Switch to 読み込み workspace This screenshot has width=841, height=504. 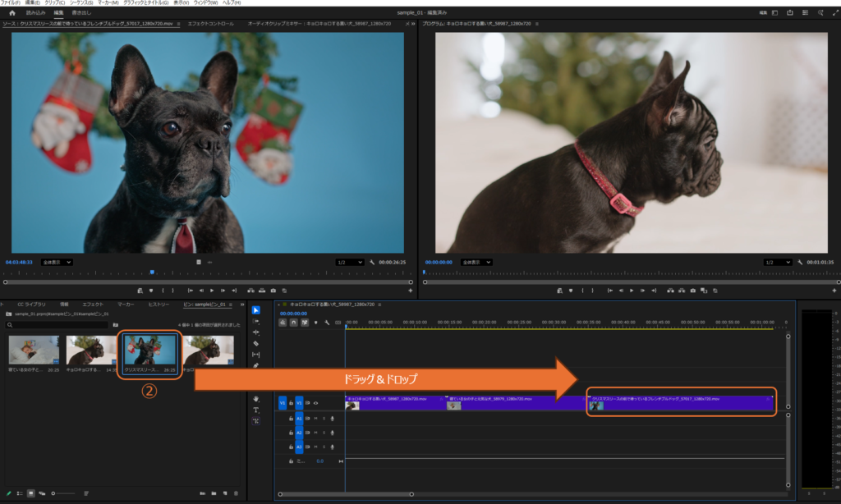(35, 13)
